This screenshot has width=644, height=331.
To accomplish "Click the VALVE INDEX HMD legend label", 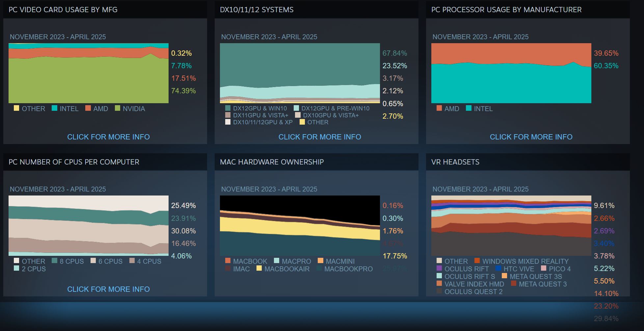I will 474,284.
